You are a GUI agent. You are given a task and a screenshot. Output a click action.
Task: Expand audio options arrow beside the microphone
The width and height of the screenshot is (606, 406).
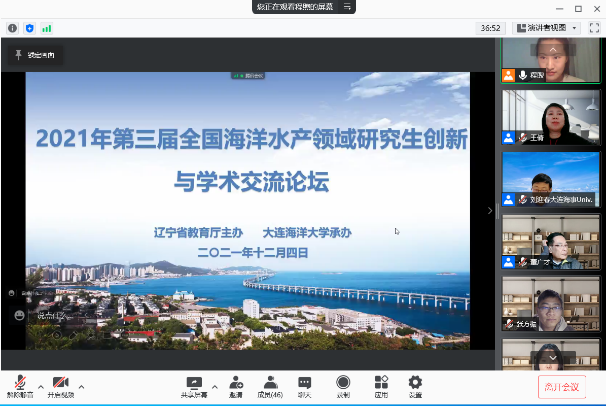coord(41,387)
